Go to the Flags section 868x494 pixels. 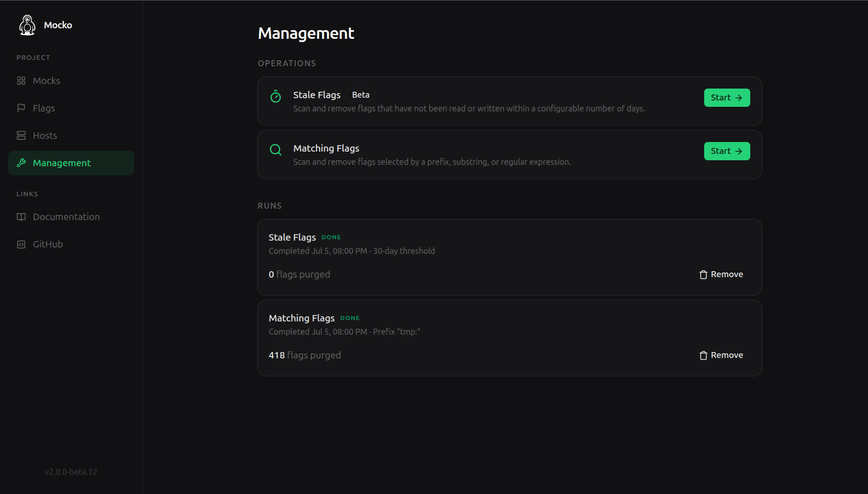tap(71, 108)
